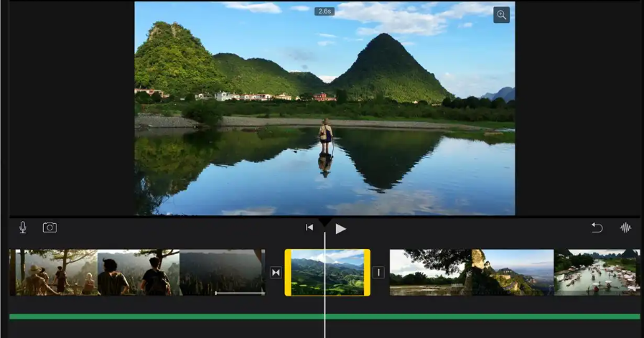
Task: Click the transition marker after the selected clip
Action: point(378,272)
